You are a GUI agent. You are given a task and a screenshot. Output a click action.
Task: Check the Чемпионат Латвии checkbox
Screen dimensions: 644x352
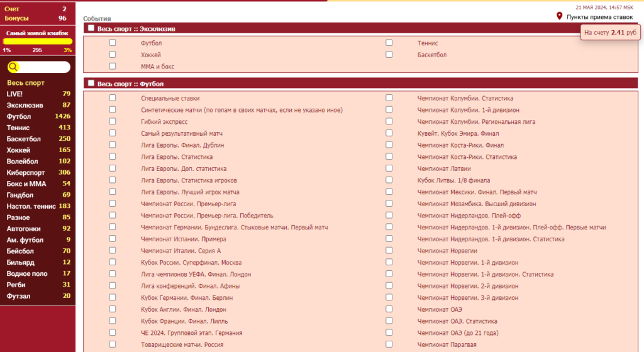pyautogui.click(x=389, y=168)
